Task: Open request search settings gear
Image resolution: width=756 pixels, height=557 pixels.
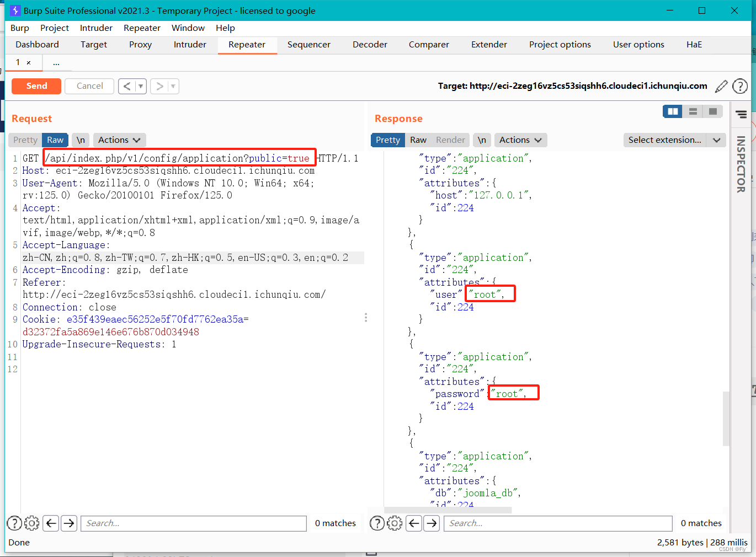Action: (x=32, y=523)
